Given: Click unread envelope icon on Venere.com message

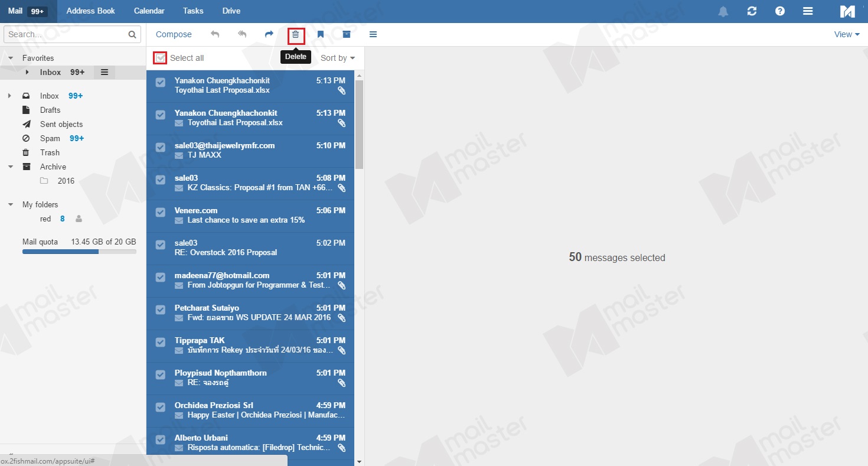Looking at the screenshot, I should click(x=179, y=220).
